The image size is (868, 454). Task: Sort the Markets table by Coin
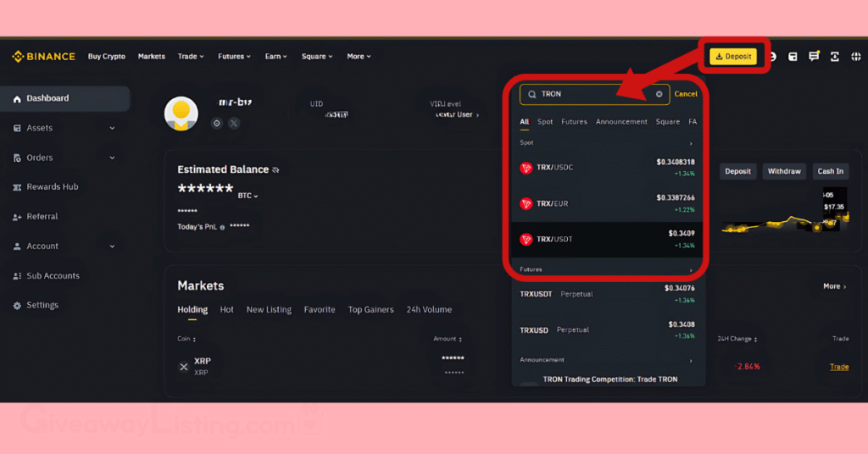[x=186, y=339]
